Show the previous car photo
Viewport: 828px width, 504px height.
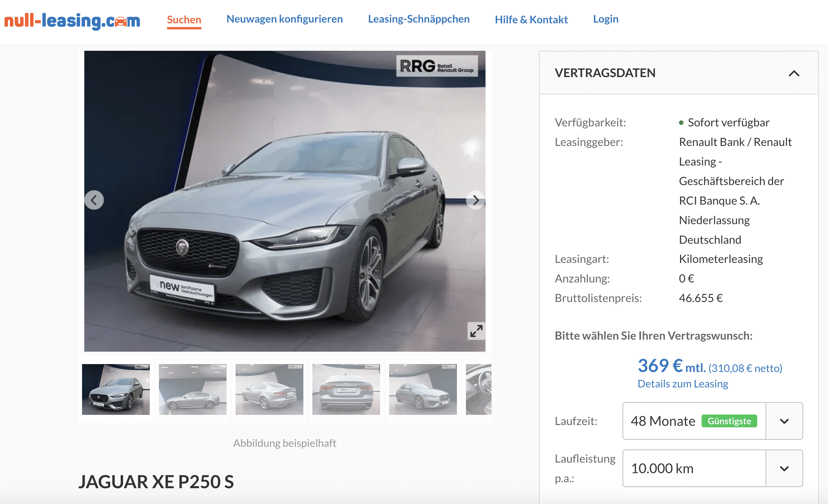pos(94,200)
